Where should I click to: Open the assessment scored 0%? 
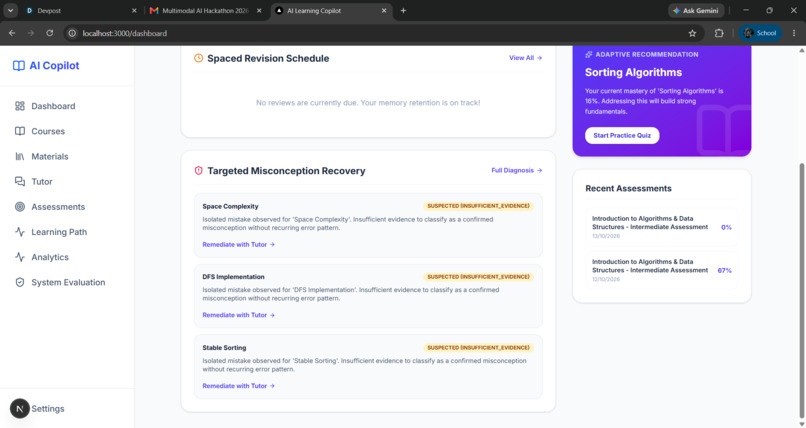662,227
